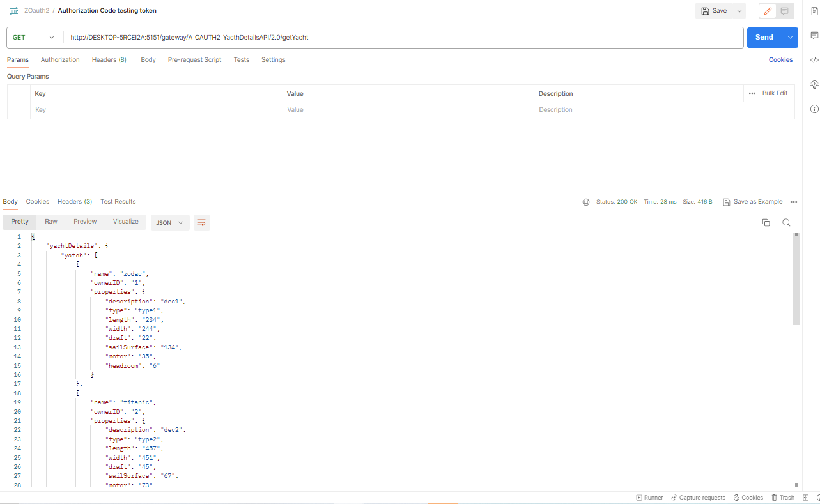Click the request URL input field

click(403, 38)
